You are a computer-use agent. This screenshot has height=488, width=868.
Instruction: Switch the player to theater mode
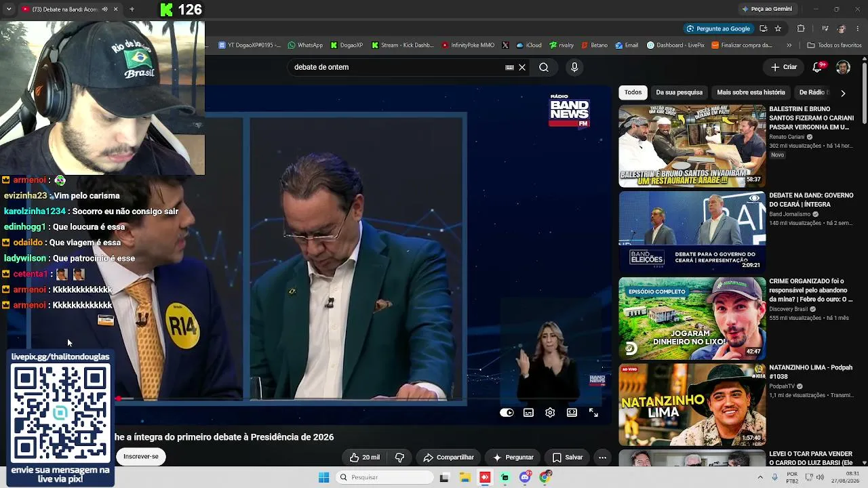point(572,412)
